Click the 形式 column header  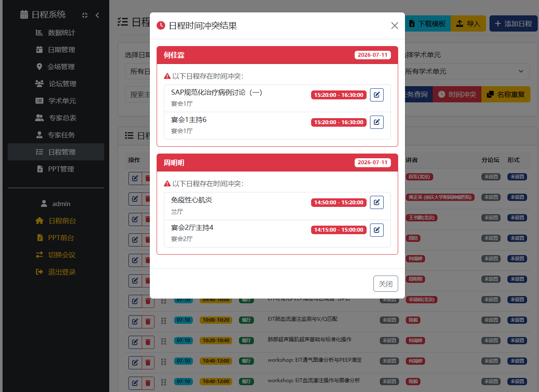coord(513,160)
